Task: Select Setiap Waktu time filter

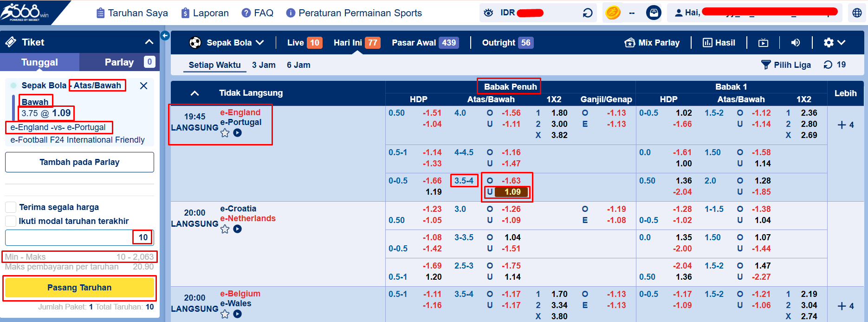Action: pos(214,65)
